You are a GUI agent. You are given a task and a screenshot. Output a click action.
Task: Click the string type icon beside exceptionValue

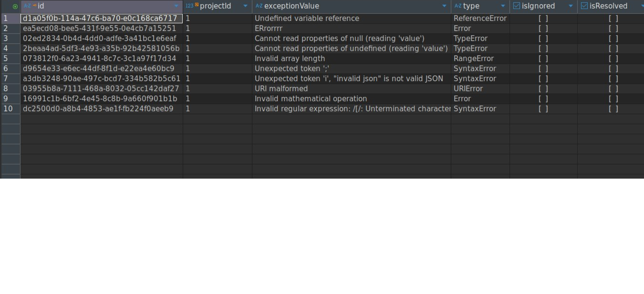click(x=259, y=6)
